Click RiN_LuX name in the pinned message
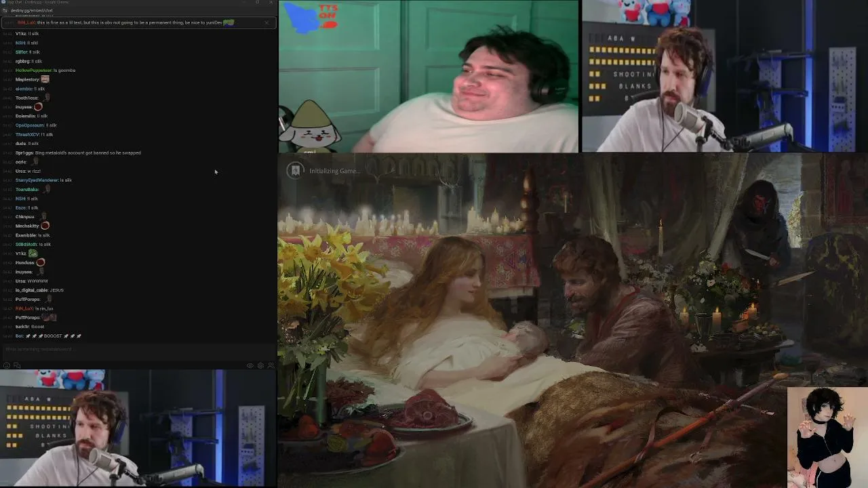 (x=26, y=22)
